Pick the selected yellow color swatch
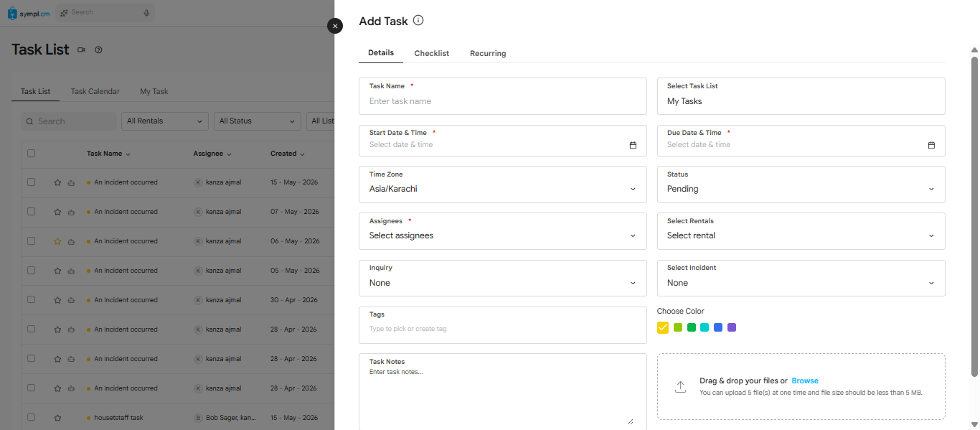Image resolution: width=980 pixels, height=430 pixels. click(663, 327)
